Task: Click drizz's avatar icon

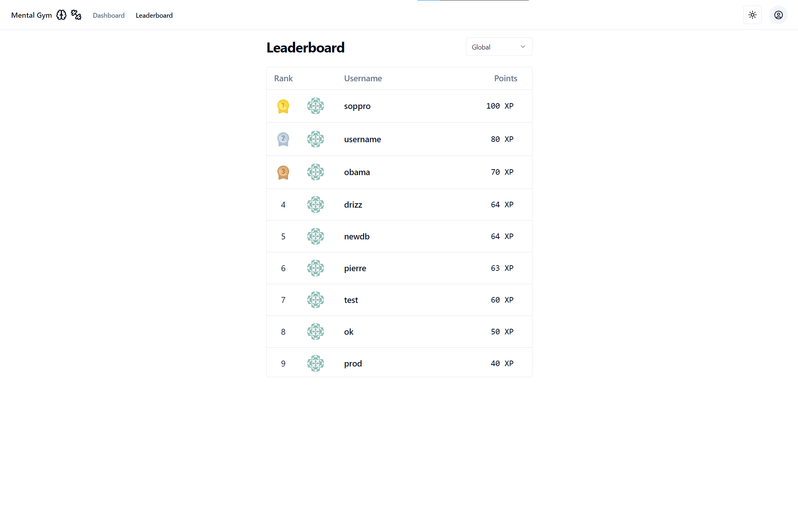Action: [x=315, y=205]
